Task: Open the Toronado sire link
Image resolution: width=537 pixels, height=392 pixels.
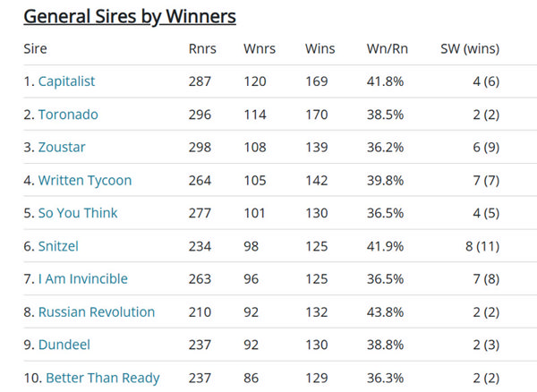Action: click(68, 115)
